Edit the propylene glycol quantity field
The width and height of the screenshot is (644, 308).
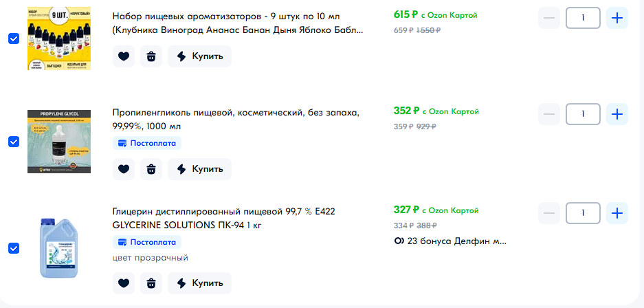pos(583,114)
